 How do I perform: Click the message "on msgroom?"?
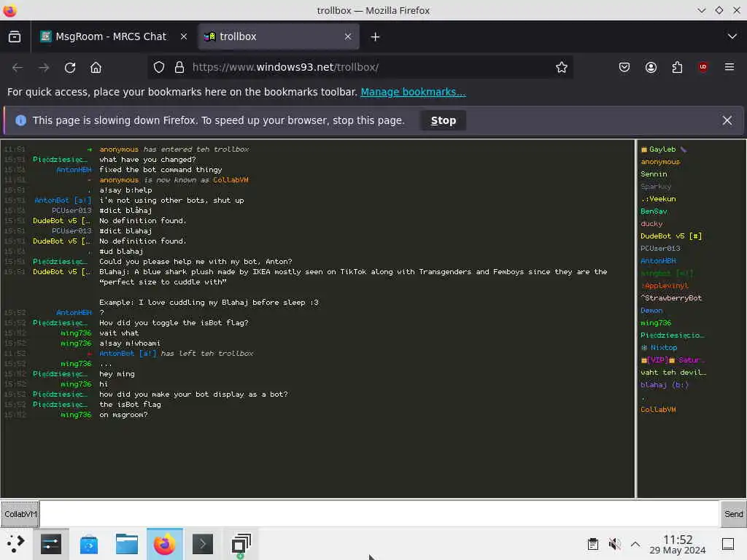[x=123, y=415]
